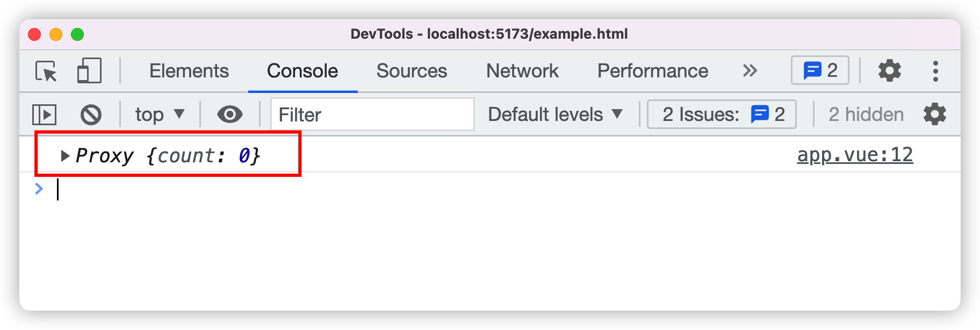Open the three-dot customize menu
Image resolution: width=980 pixels, height=330 pixels.
pos(935,71)
